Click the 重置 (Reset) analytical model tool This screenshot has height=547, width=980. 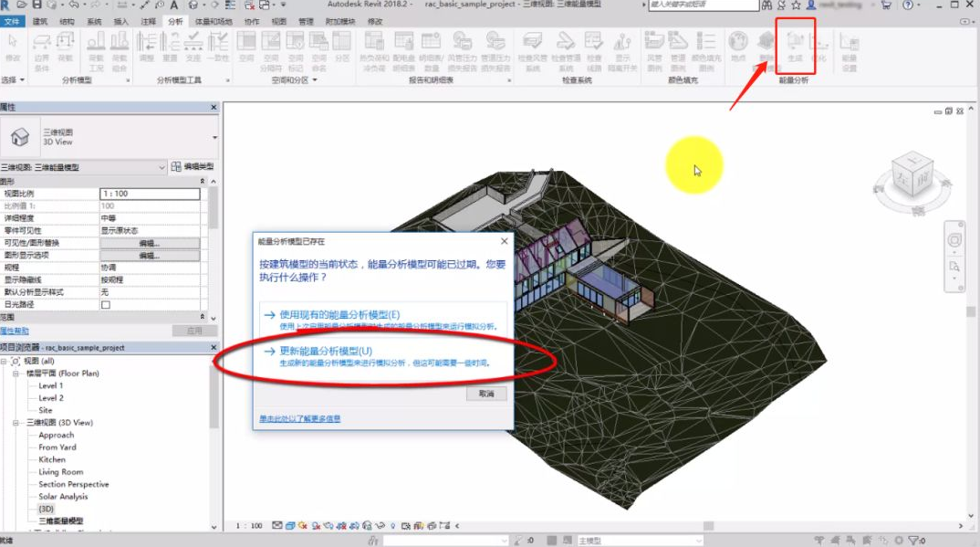(x=170, y=47)
